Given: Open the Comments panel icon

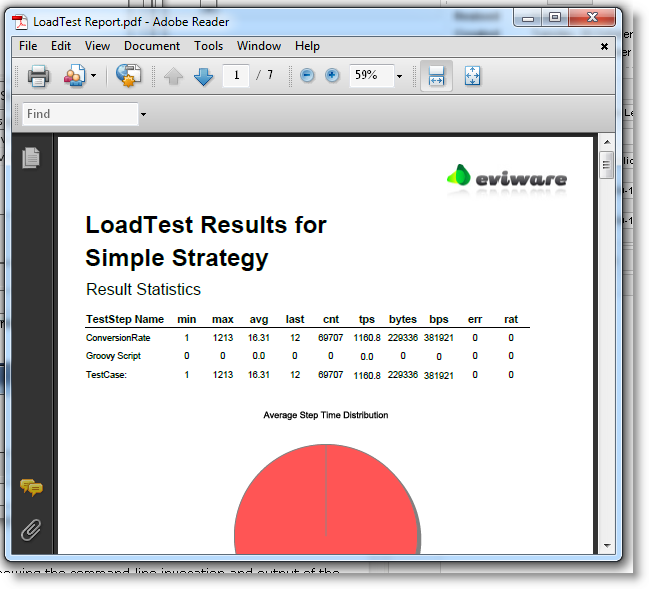Looking at the screenshot, I should 31,488.
